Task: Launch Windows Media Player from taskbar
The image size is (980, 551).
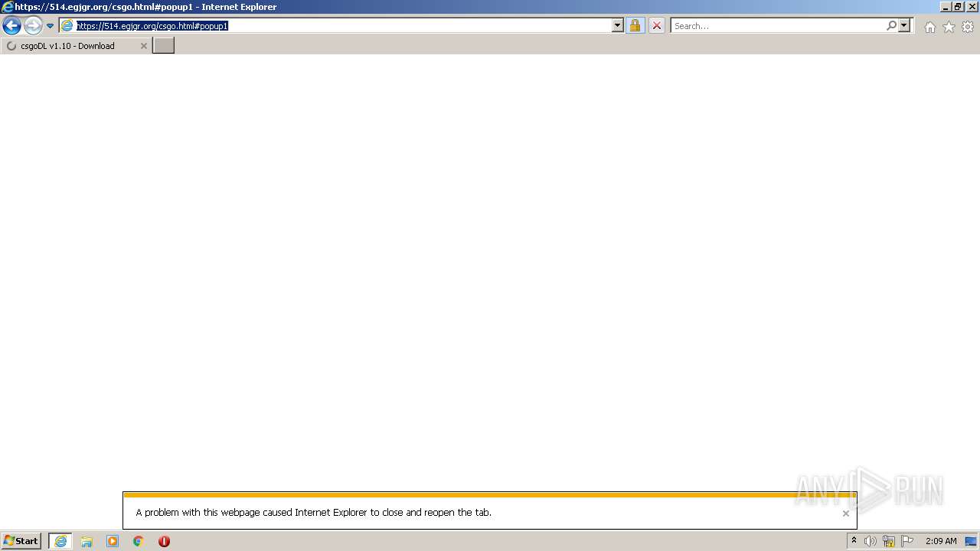Action: [x=113, y=541]
